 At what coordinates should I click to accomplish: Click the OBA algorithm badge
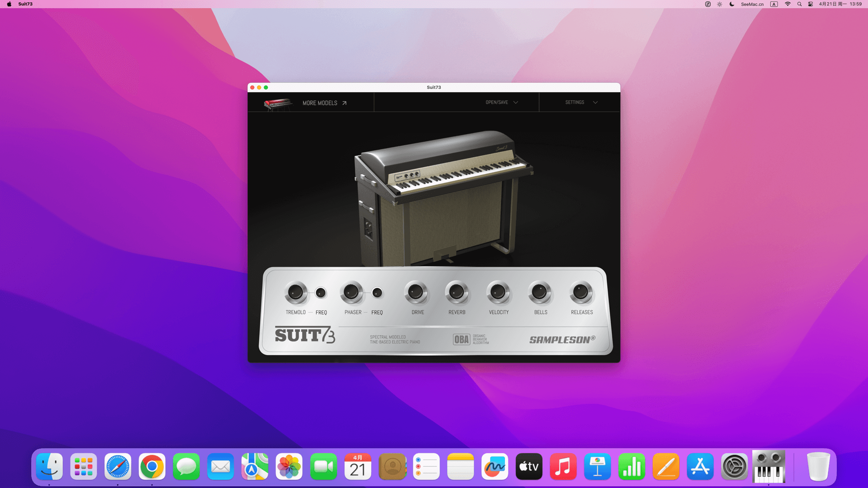(x=471, y=339)
